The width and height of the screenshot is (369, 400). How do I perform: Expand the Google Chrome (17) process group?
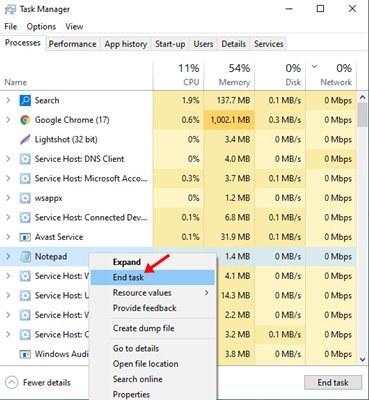(x=9, y=120)
